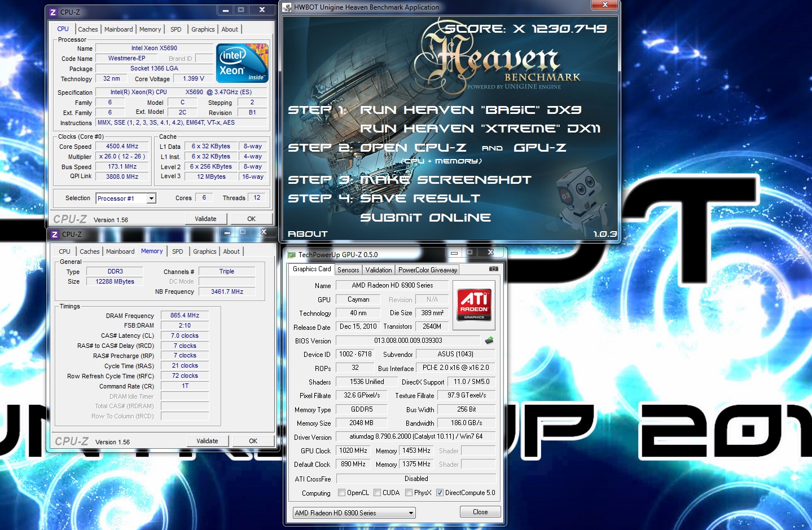The width and height of the screenshot is (812, 530).
Task: Click the Core Voltage value "1.399 V"
Action: tap(194, 78)
